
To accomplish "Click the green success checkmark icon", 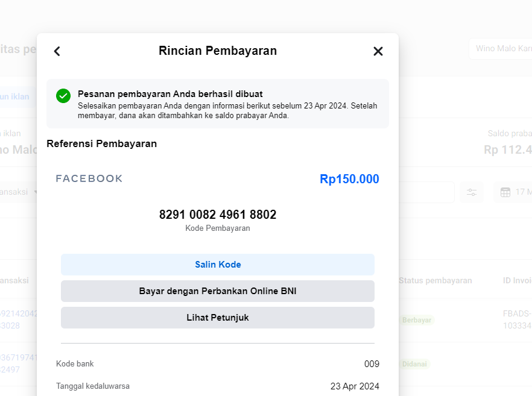I will [63, 96].
